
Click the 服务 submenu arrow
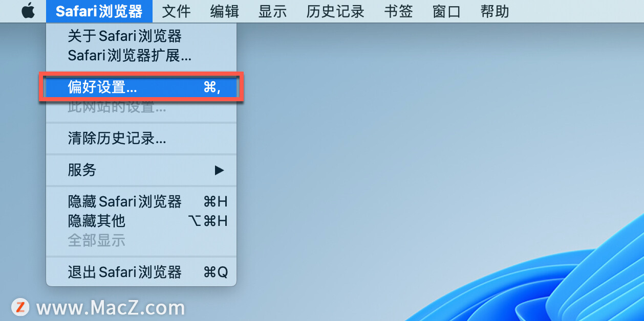[219, 170]
